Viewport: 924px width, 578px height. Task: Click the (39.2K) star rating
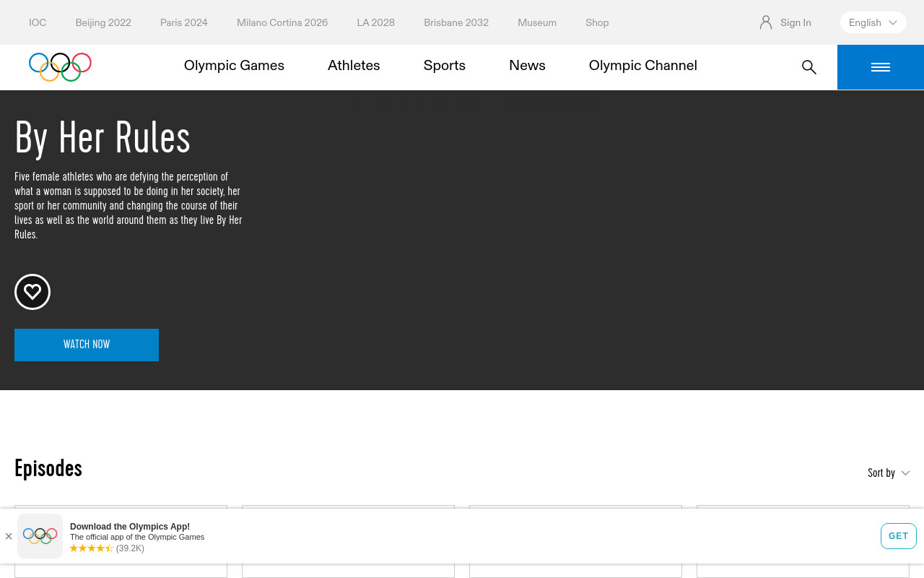tap(107, 548)
